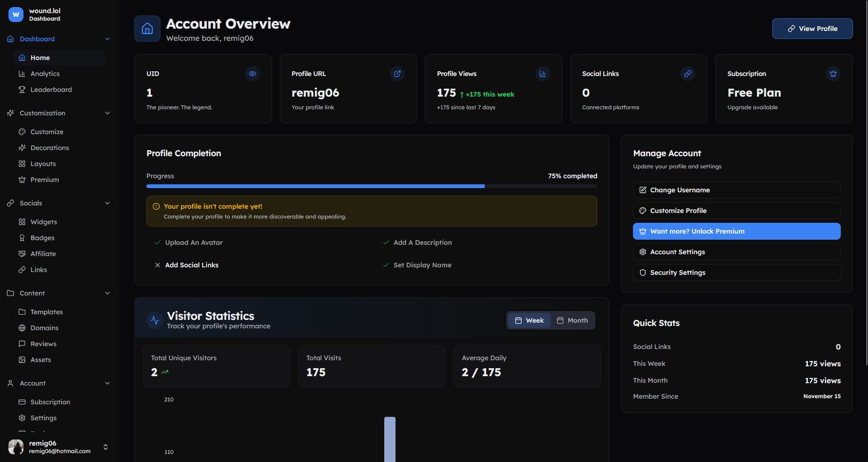
Task: Click the profile completion progress bar
Action: coord(371,186)
